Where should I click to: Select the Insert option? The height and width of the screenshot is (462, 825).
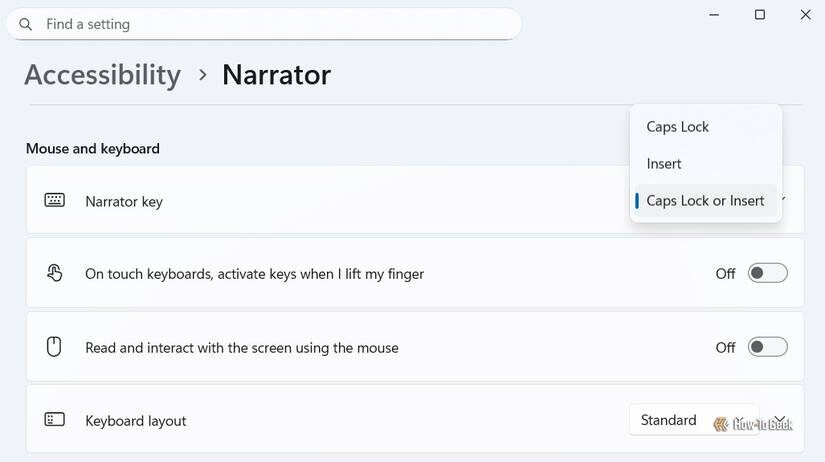664,164
